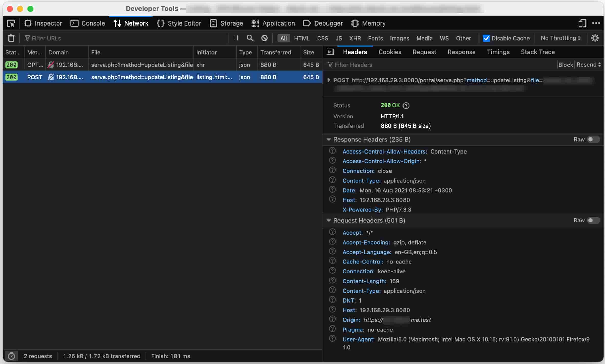The height and width of the screenshot is (364, 605).
Task: Open the DevTools more options menu
Action: pos(596,23)
